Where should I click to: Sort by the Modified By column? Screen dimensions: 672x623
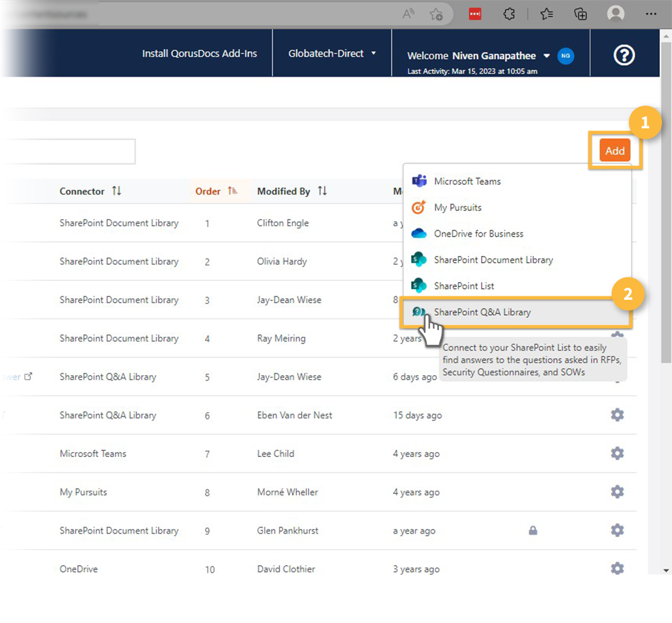click(x=292, y=191)
